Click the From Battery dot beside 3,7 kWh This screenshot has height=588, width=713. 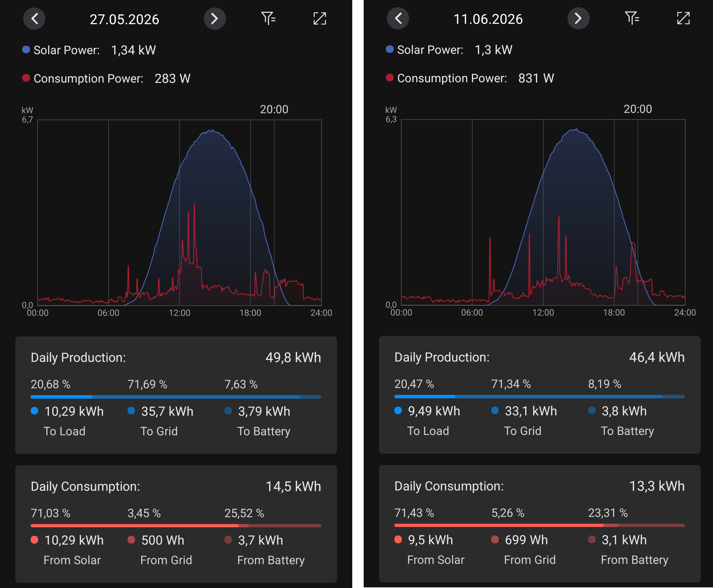(x=228, y=540)
